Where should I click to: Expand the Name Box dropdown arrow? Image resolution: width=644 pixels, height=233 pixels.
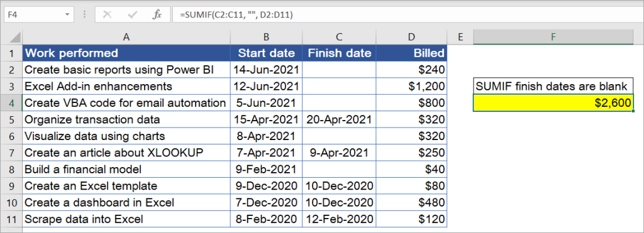[67, 15]
